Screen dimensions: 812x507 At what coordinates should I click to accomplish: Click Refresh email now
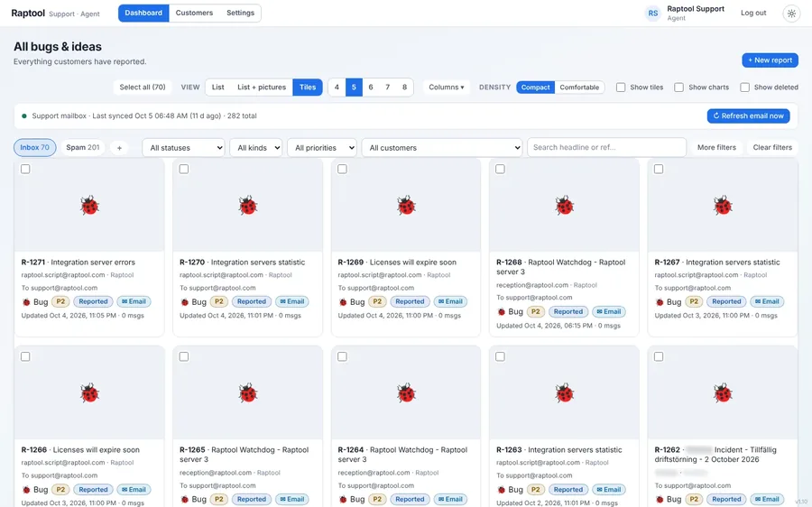coord(748,116)
